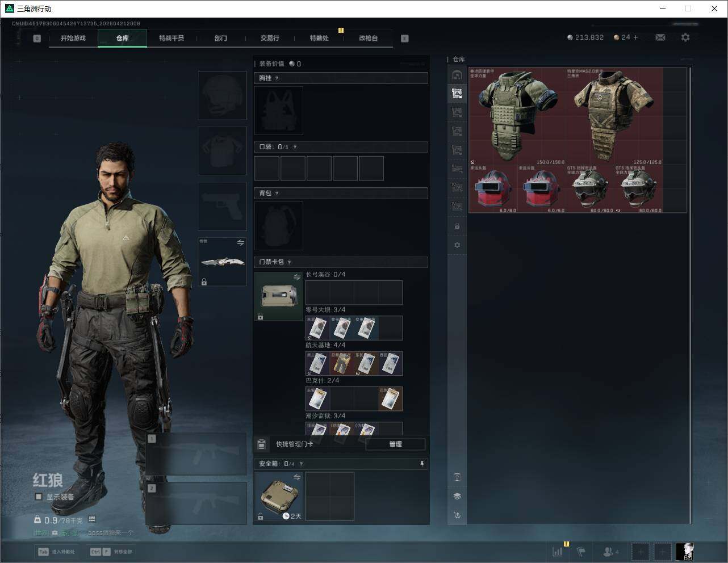The image size is (728, 563).
Task: Click the right bracket key icon after 改枪台
Action: (x=405, y=39)
